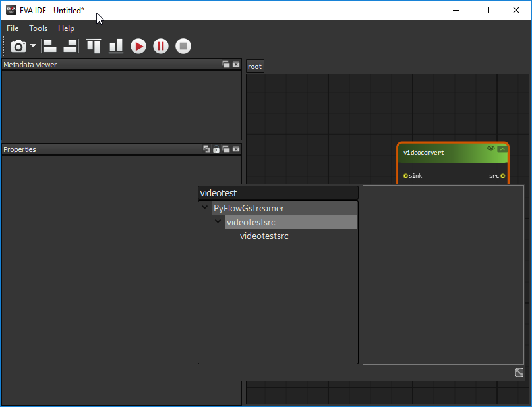Screen dimensions: 532x407
Task: Align selected nodes to the left
Action: click(x=49, y=46)
